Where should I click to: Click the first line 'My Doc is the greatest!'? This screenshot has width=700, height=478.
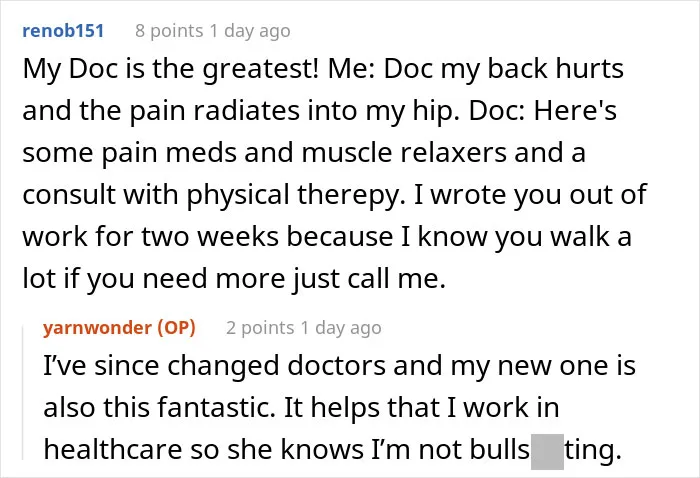(171, 70)
